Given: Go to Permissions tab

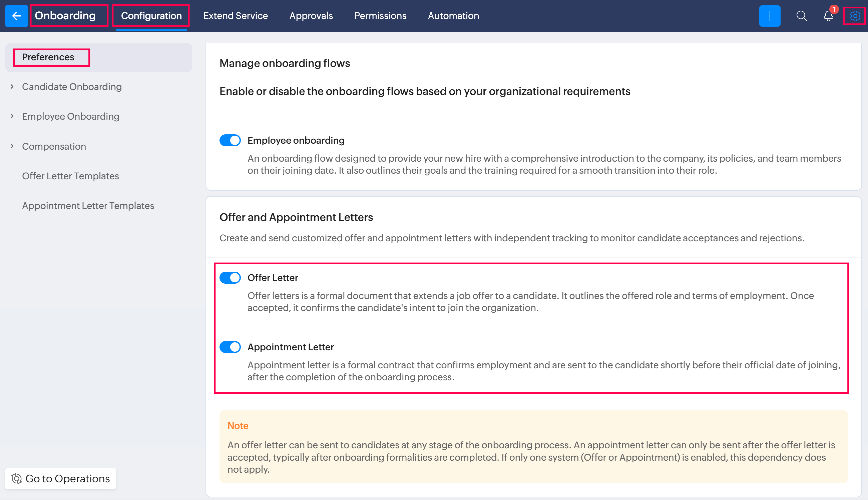Looking at the screenshot, I should [380, 16].
